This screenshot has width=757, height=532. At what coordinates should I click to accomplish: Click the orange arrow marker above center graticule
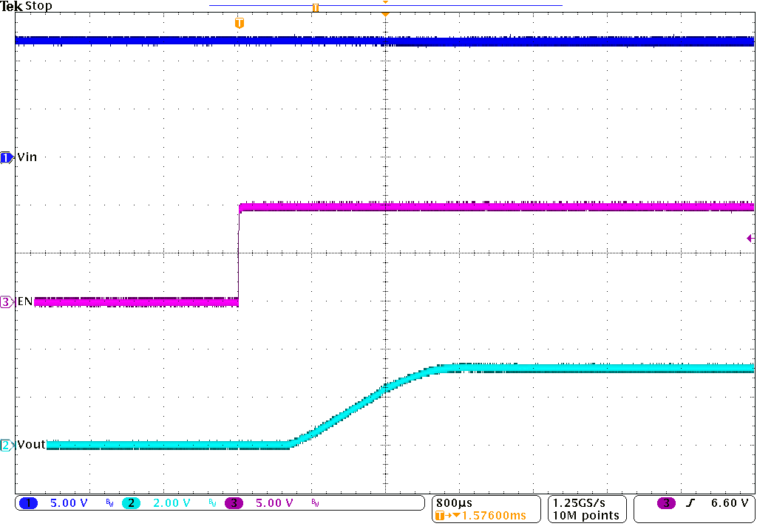[x=385, y=13]
